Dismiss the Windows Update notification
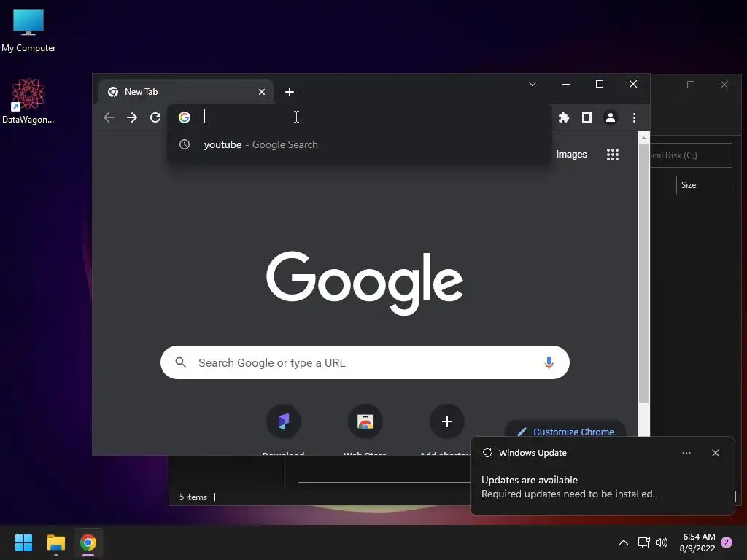This screenshot has height=560, width=747. pos(716,453)
